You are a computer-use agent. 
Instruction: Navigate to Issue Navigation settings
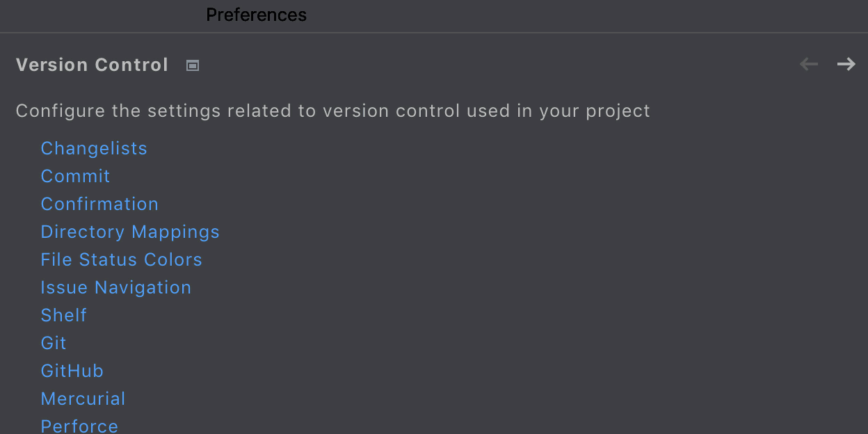coord(115,287)
